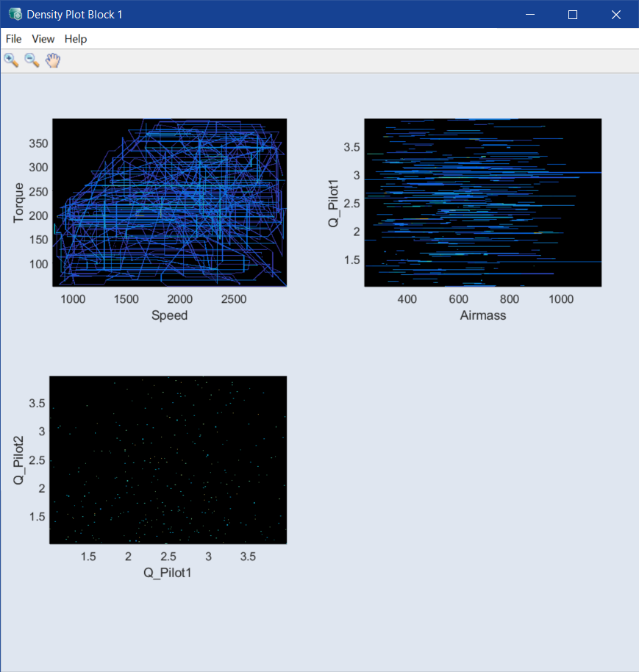This screenshot has width=639, height=672.
Task: Click the Density Plot Block 1 title text
Action: [74, 14]
